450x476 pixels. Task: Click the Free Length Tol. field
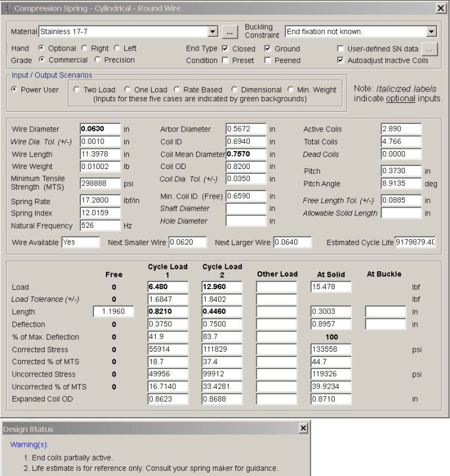point(401,200)
